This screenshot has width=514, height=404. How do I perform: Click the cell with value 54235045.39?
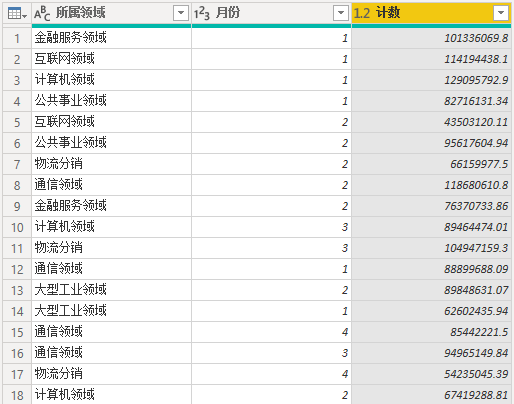(x=431, y=374)
